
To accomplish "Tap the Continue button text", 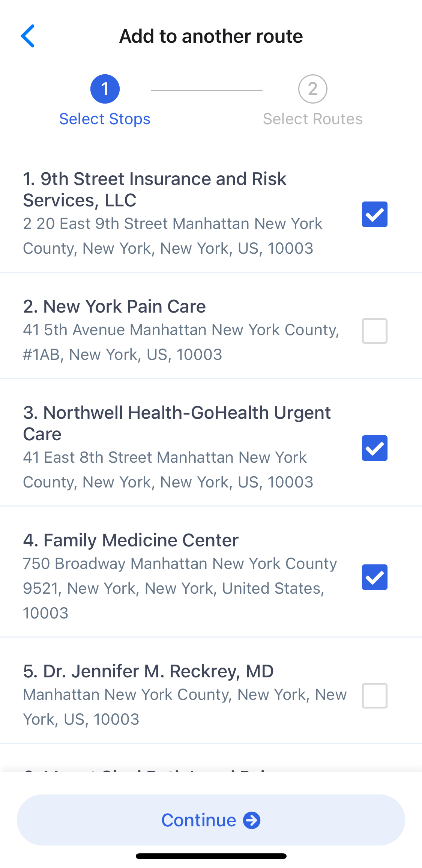I will 199,820.
